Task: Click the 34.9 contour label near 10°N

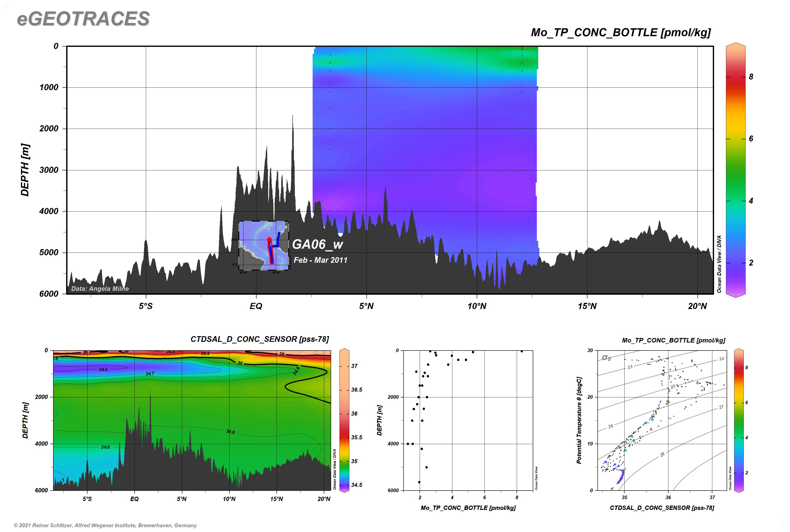Action: [x=231, y=432]
